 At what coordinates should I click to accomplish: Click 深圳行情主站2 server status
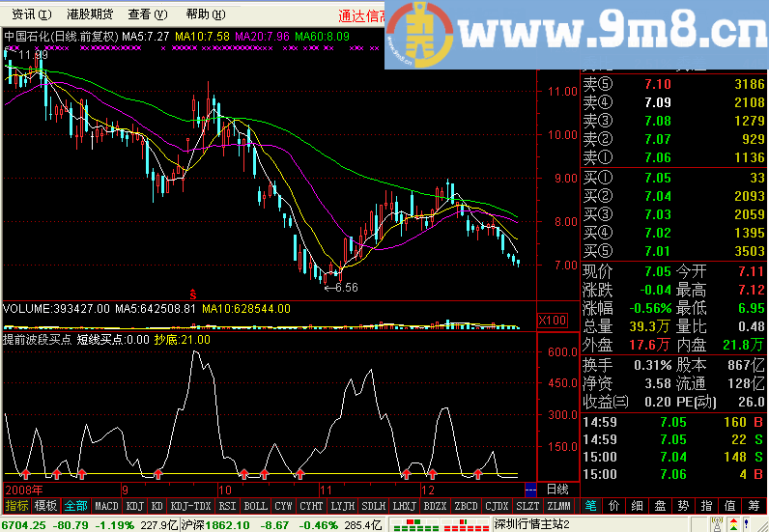point(531,524)
